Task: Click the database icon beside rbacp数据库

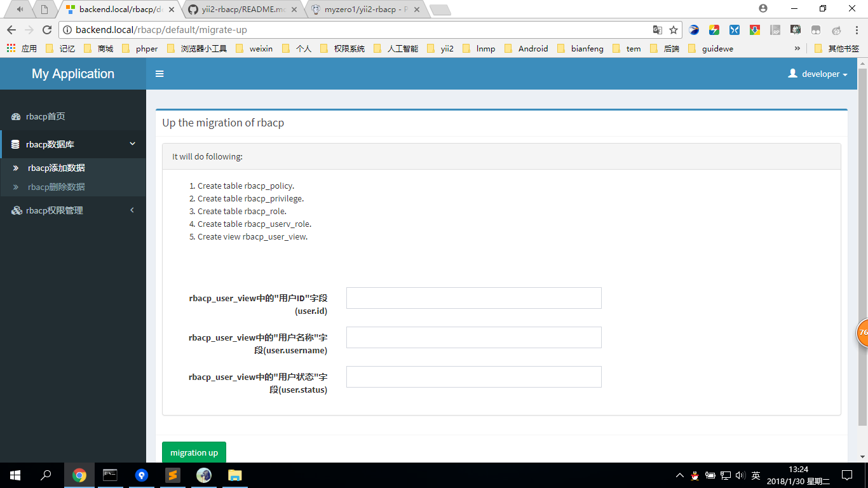Action: coord(15,145)
